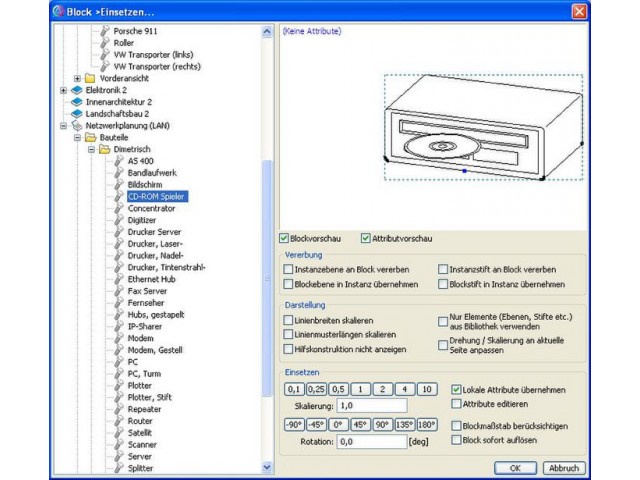640x480 pixels.
Task: Click the block icon beside Digitizer
Action: (119, 220)
